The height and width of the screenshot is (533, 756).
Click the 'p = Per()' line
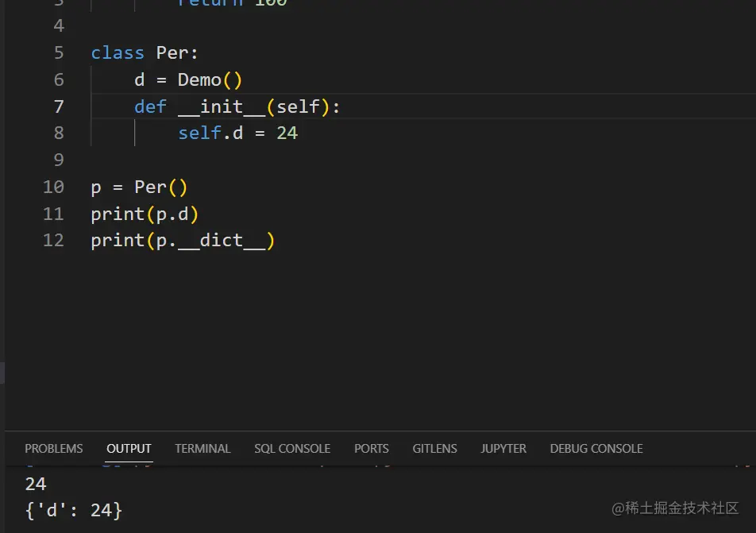(x=139, y=187)
